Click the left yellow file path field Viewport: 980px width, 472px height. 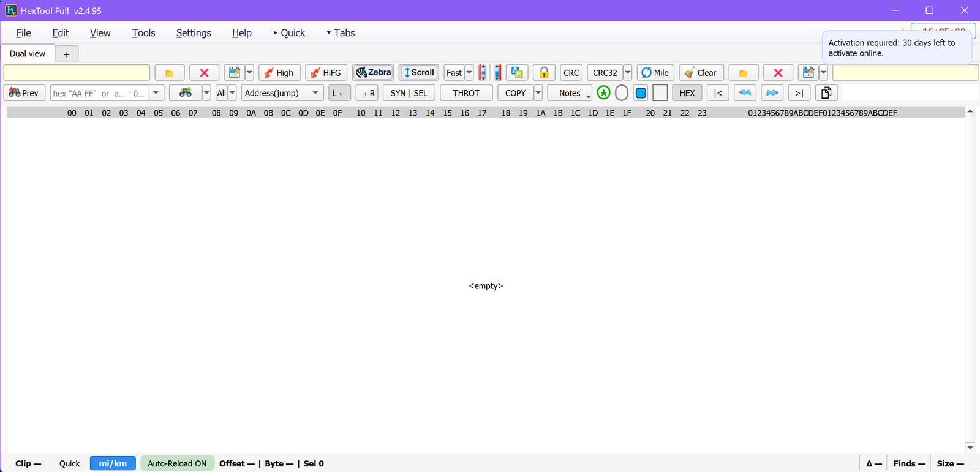77,72
